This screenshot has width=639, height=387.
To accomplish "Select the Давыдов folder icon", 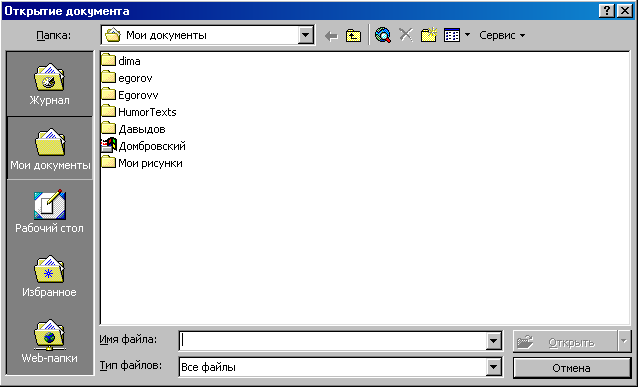I will pos(108,129).
